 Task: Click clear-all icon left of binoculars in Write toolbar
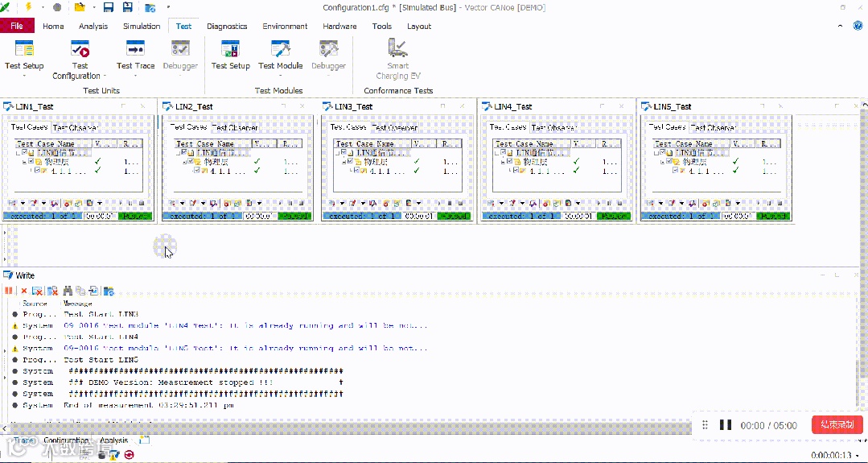coord(52,290)
